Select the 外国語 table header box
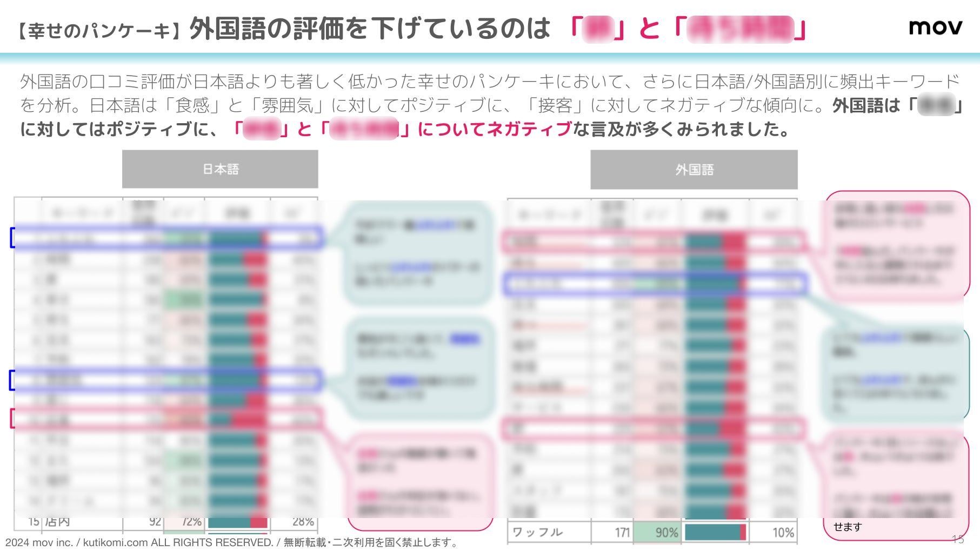 pyautogui.click(x=694, y=170)
